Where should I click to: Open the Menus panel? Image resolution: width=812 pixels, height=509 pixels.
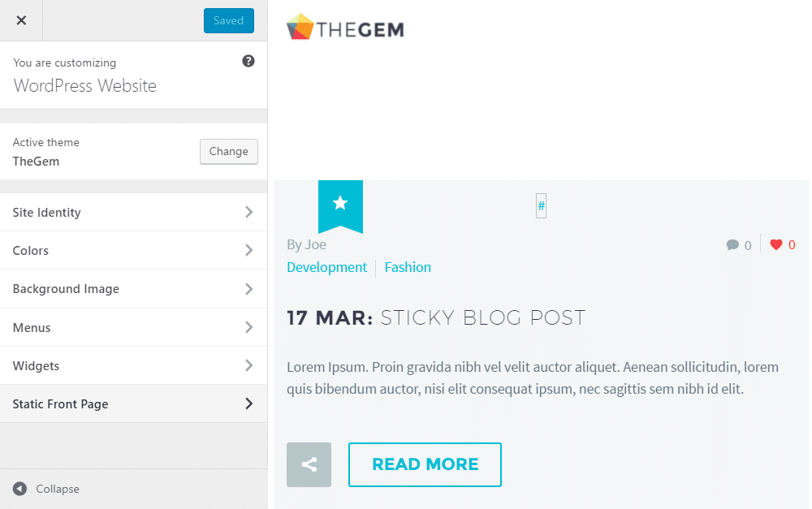click(134, 327)
